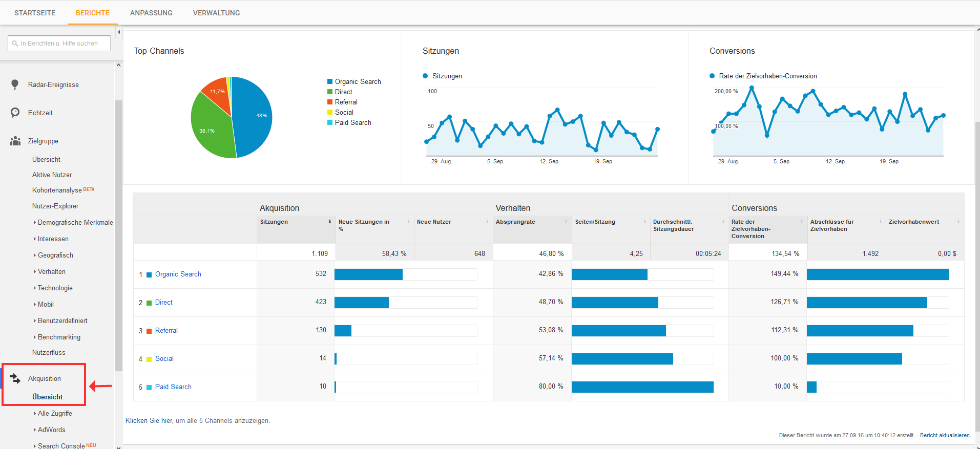The height and width of the screenshot is (449, 980).
Task: Select Akquisition Übersicht in sidebar
Action: click(47, 397)
